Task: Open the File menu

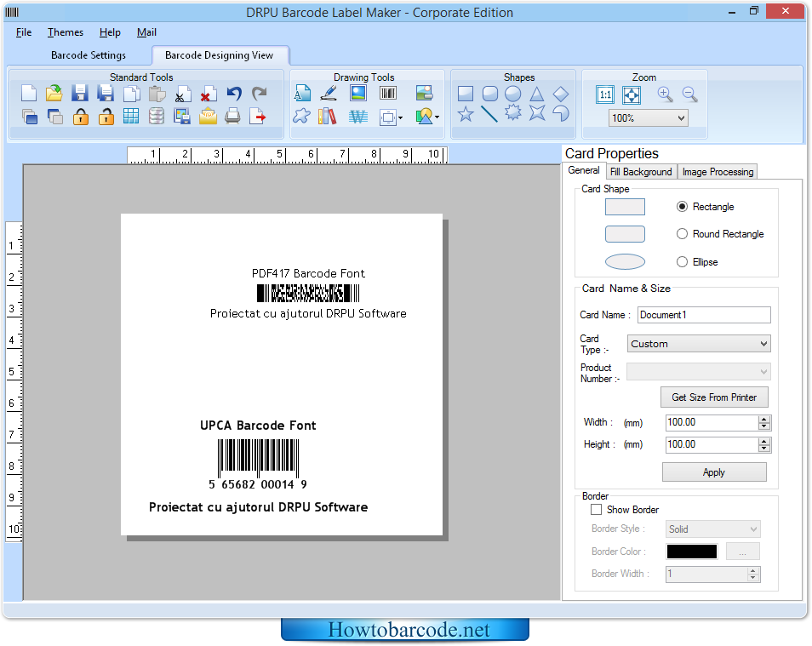Action: tap(24, 32)
